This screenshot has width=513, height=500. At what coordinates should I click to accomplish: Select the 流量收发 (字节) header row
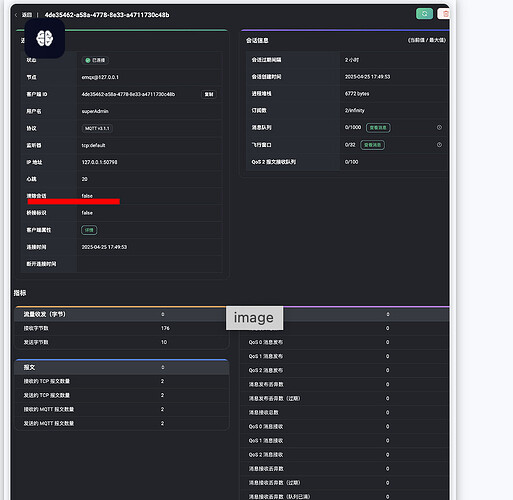122,314
